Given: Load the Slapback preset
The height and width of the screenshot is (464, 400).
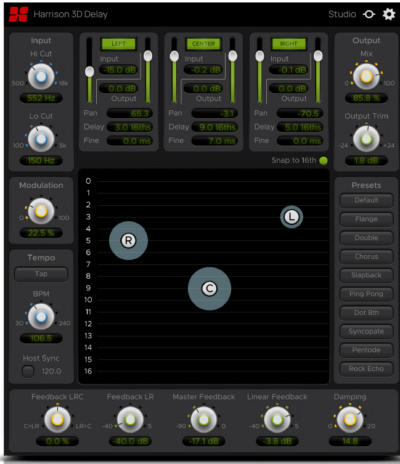Looking at the screenshot, I should click(x=366, y=275).
